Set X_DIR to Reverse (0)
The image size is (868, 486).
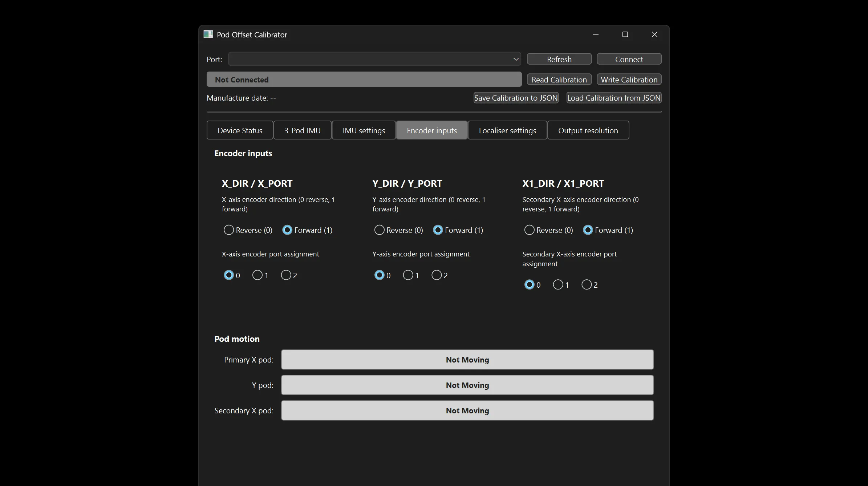[x=248, y=230]
